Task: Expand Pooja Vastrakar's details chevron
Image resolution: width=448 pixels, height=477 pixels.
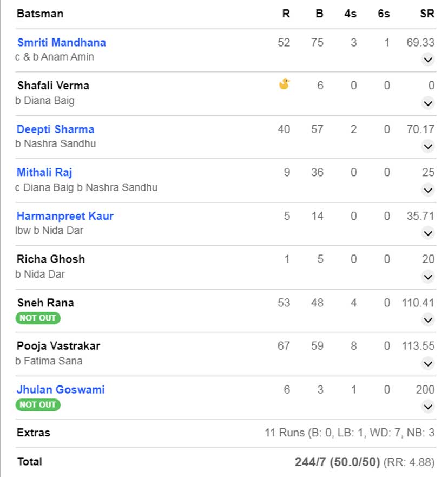Action: [428, 363]
